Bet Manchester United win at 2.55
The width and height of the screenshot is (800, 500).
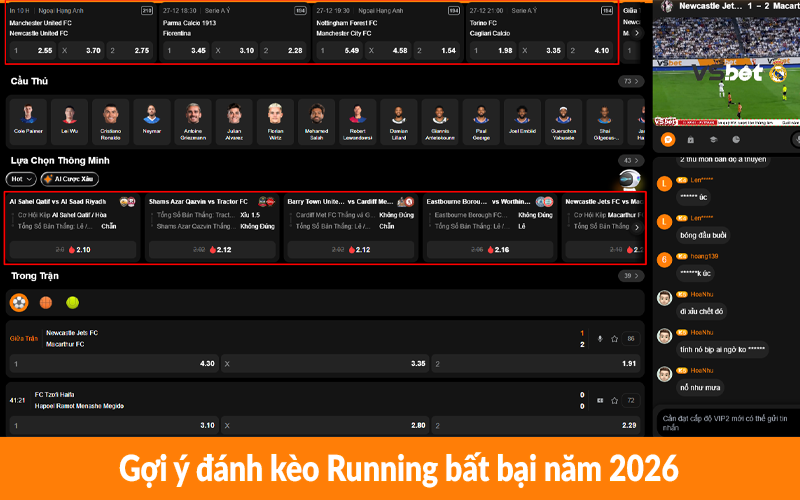33,51
